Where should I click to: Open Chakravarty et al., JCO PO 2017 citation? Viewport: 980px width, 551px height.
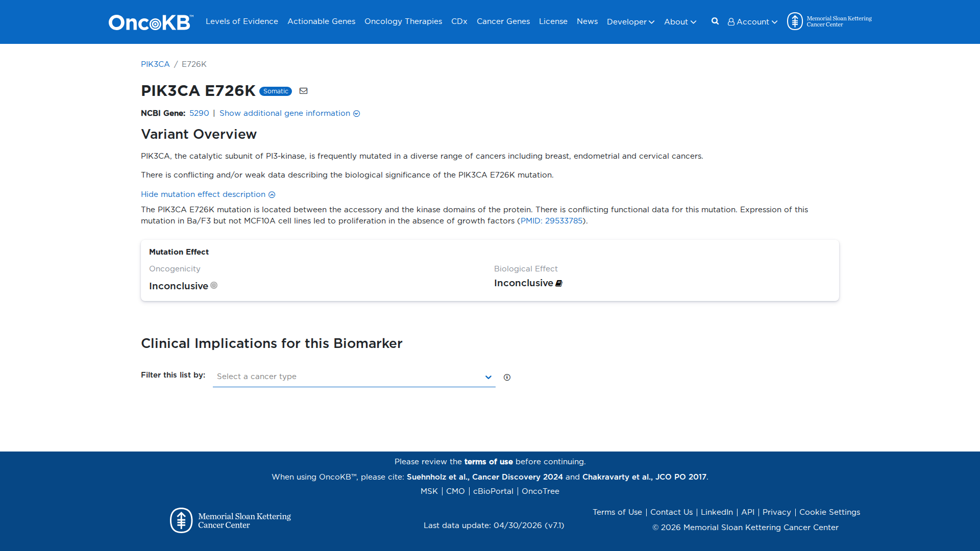(644, 477)
